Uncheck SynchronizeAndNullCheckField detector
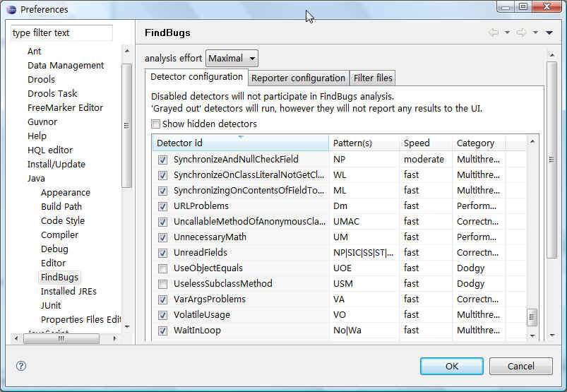 (162, 160)
